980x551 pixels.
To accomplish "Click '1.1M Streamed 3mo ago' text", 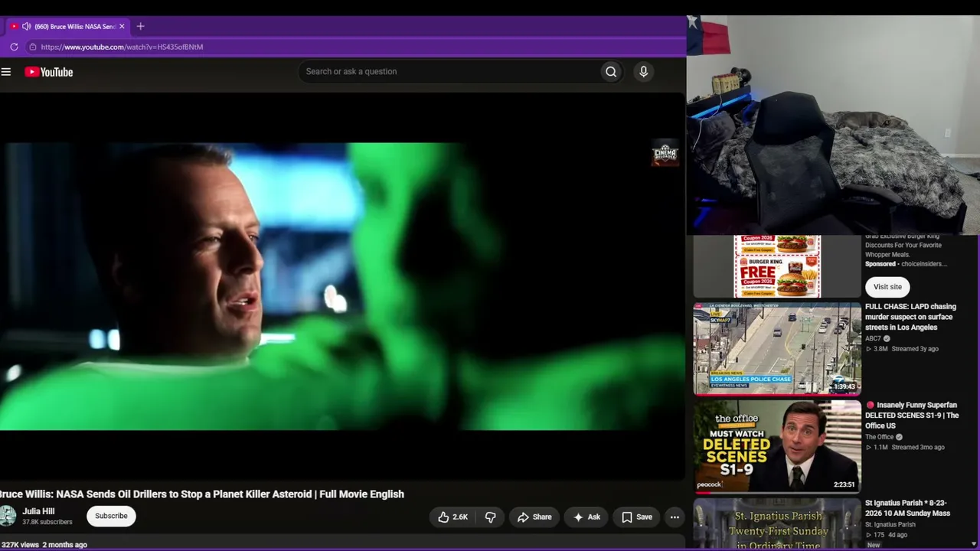I will click(x=906, y=448).
